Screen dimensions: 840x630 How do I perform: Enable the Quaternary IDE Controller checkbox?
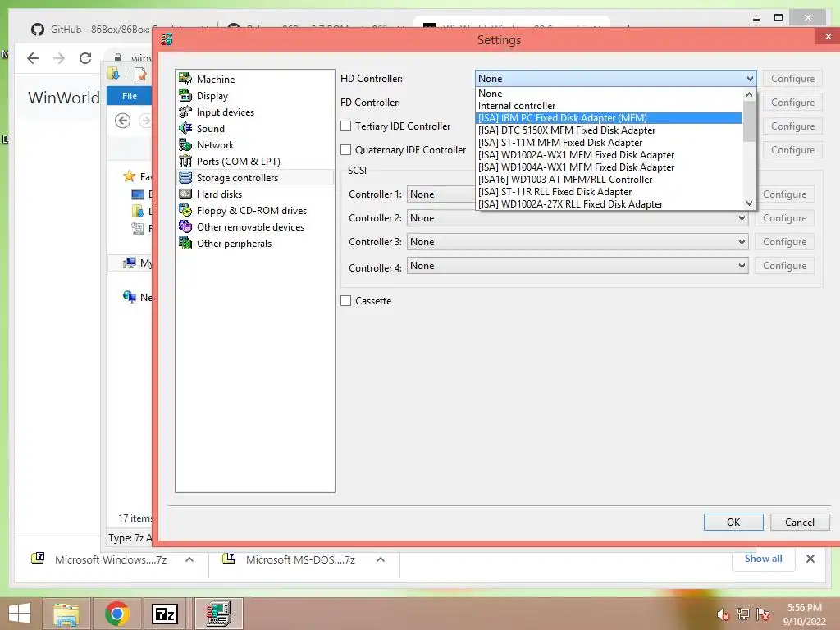[346, 150]
